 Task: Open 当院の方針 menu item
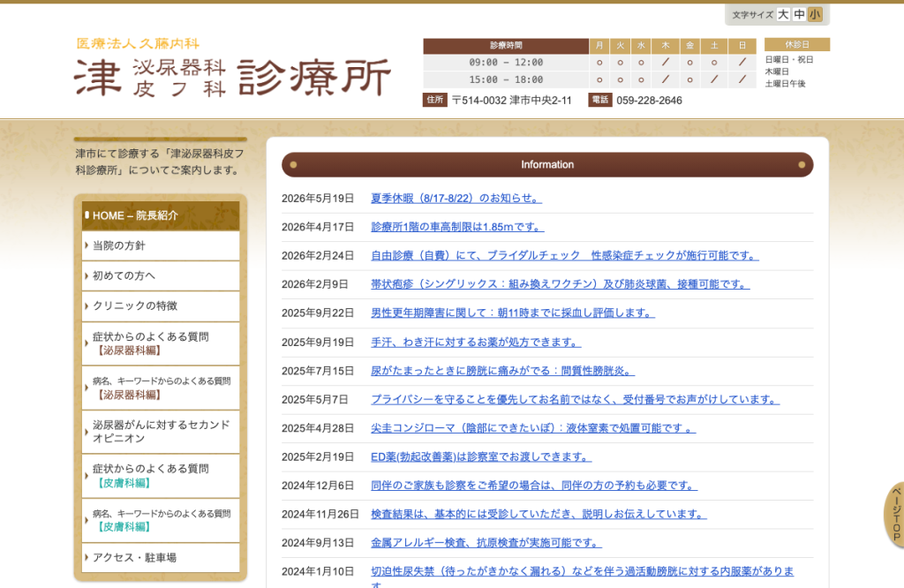click(x=161, y=245)
